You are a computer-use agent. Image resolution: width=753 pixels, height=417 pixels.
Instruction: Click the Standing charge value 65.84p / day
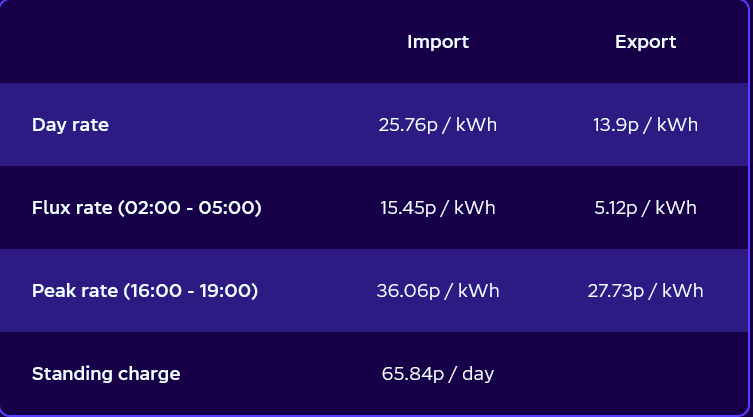(437, 374)
